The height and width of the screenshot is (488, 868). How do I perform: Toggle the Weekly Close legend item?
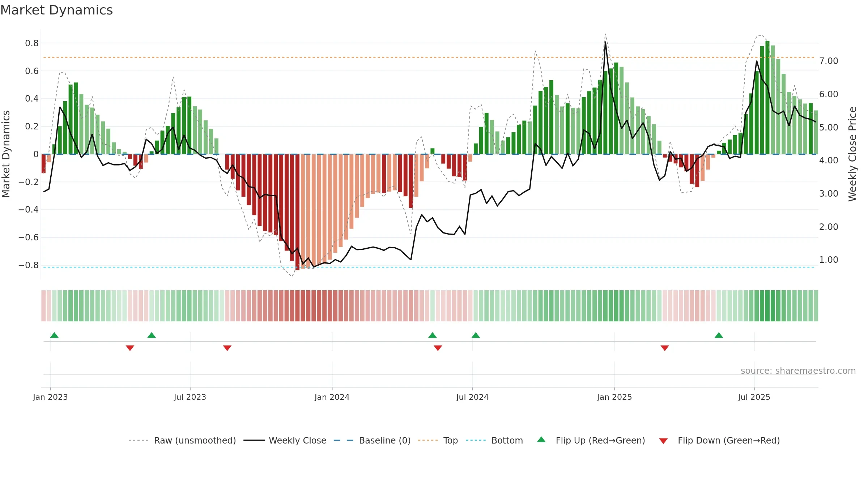point(285,440)
